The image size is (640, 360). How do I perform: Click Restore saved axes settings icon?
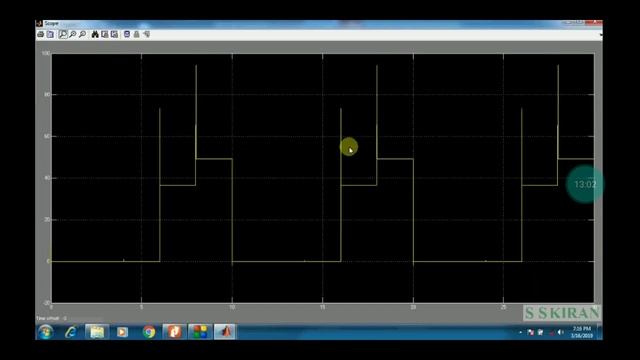pyautogui.click(x=114, y=34)
